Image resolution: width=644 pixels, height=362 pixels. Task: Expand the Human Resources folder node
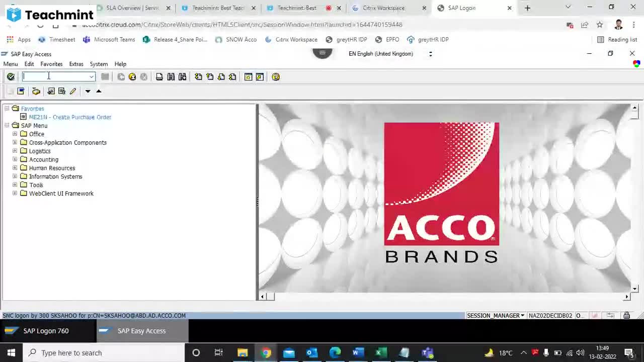(15, 168)
